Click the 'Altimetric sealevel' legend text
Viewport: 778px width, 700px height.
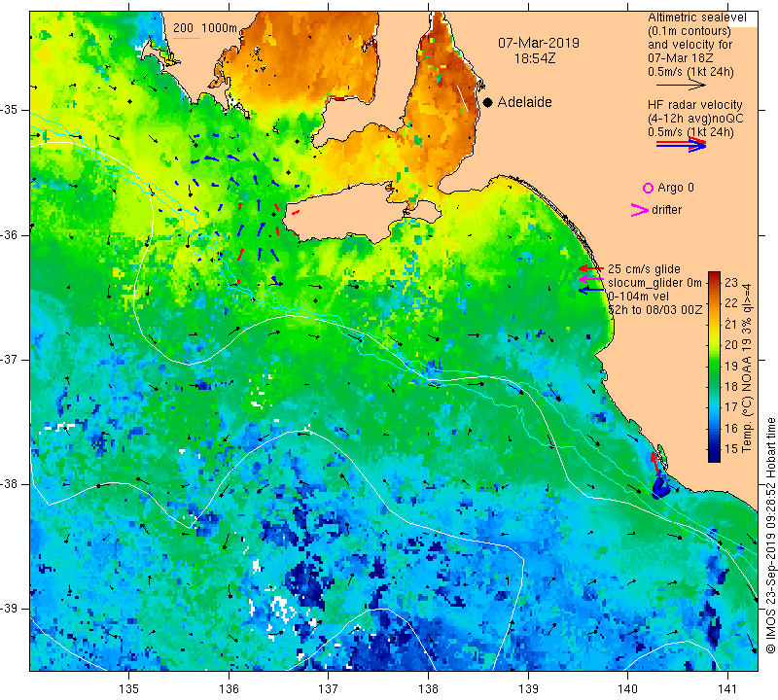coord(696,17)
